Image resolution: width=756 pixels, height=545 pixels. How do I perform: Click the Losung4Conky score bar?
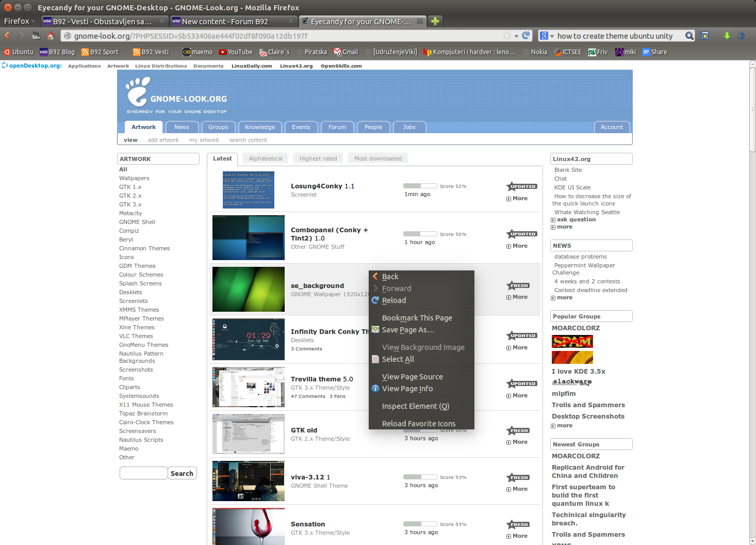pos(420,186)
